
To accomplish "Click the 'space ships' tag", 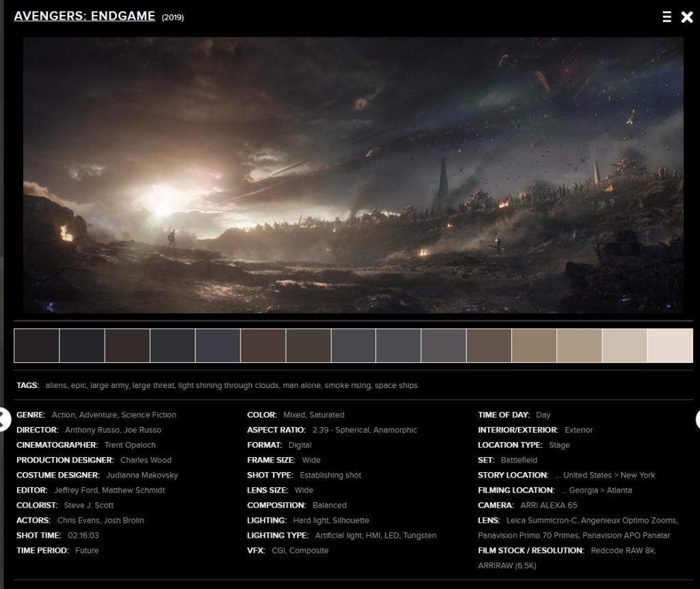I will [x=396, y=385].
